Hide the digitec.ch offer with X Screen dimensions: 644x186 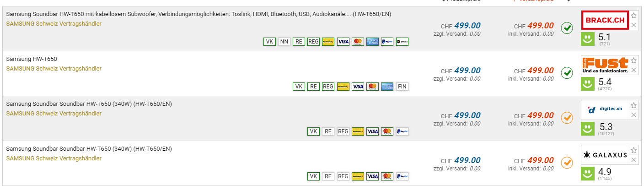tap(633, 115)
